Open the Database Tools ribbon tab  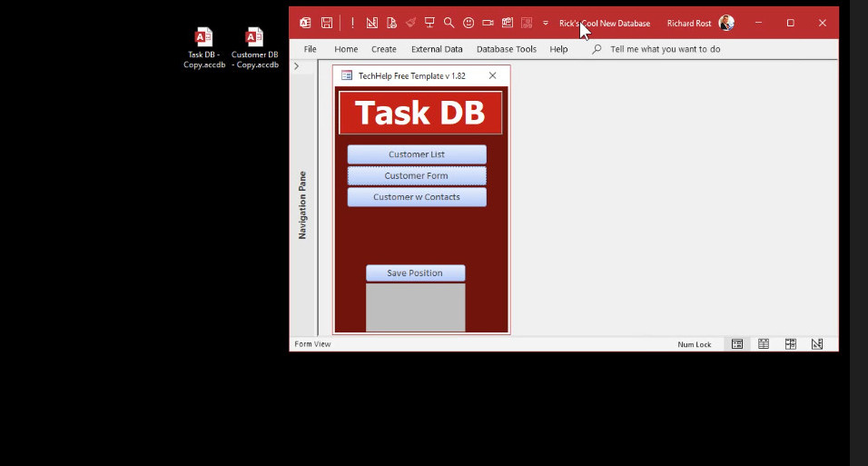[506, 49]
